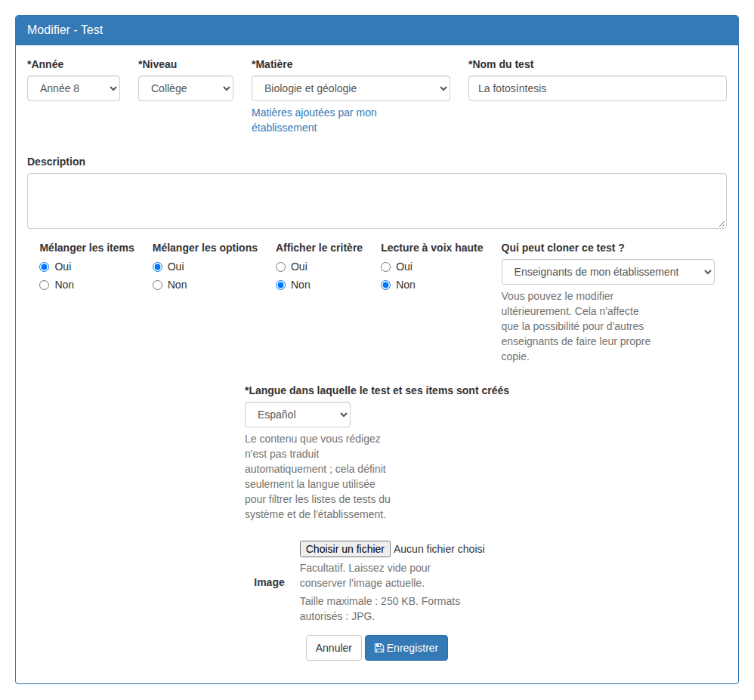Image resolution: width=754 pixels, height=700 pixels.
Task: Expand the Niveau dropdown
Action: pyautogui.click(x=186, y=88)
